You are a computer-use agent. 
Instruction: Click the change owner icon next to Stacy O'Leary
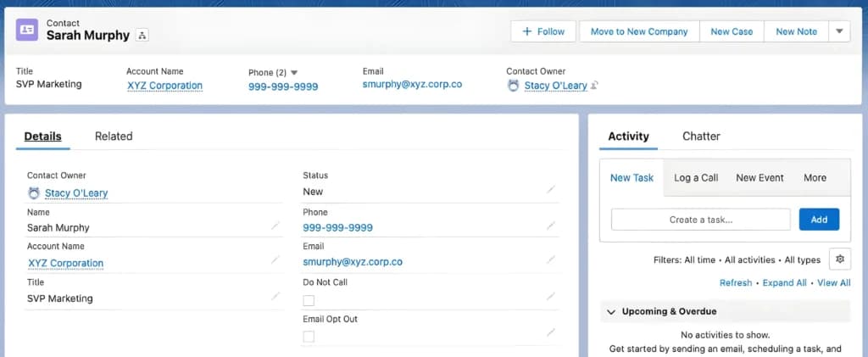(x=594, y=86)
